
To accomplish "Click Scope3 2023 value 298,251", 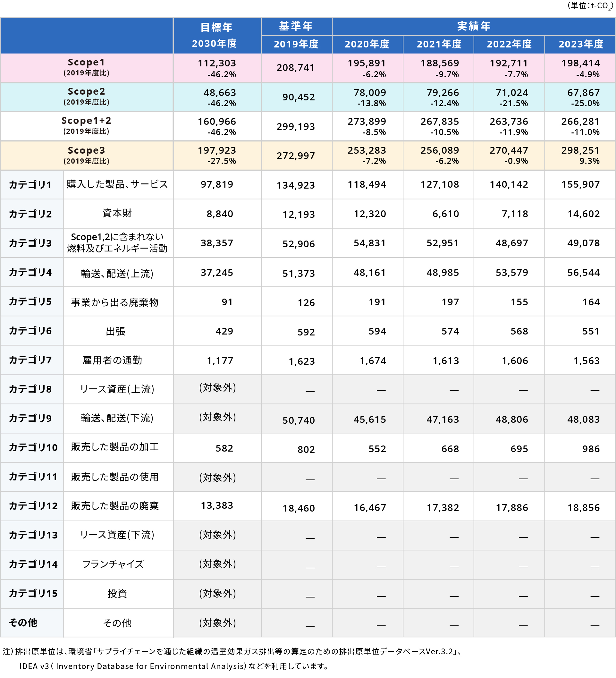I will (x=580, y=150).
